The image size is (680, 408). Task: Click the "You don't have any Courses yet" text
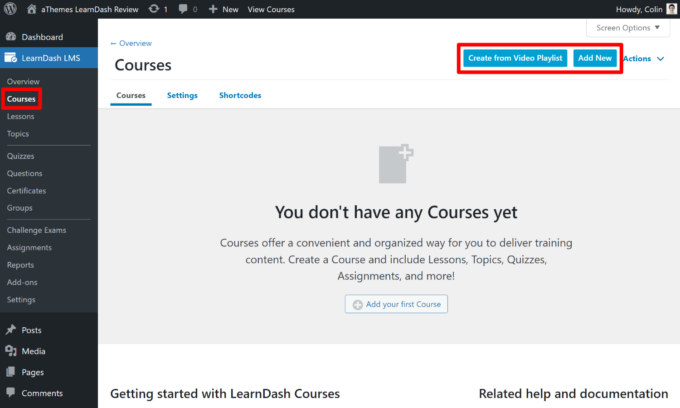396,212
